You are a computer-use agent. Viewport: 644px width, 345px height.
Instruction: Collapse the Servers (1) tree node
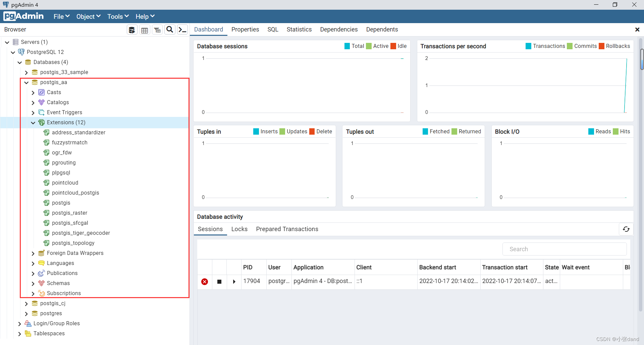click(x=7, y=42)
